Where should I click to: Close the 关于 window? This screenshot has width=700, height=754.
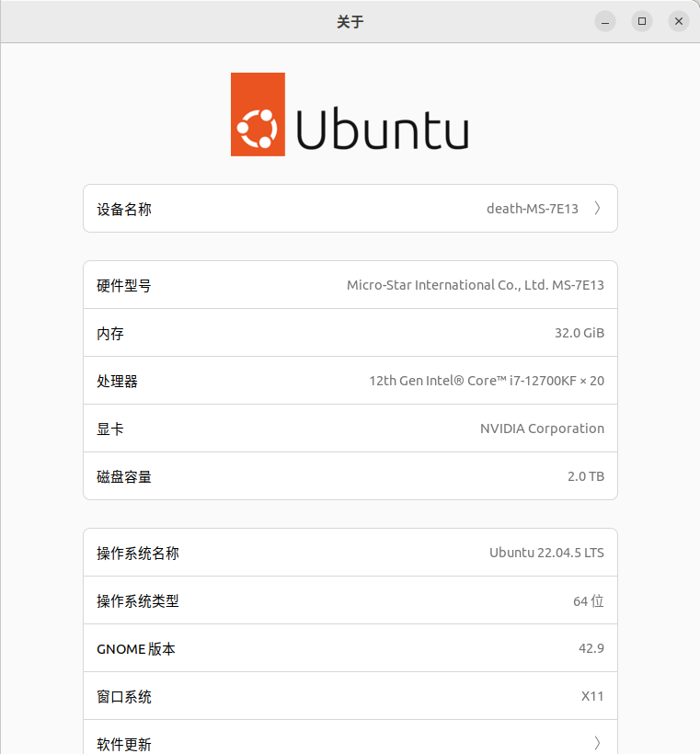pyautogui.click(x=679, y=22)
